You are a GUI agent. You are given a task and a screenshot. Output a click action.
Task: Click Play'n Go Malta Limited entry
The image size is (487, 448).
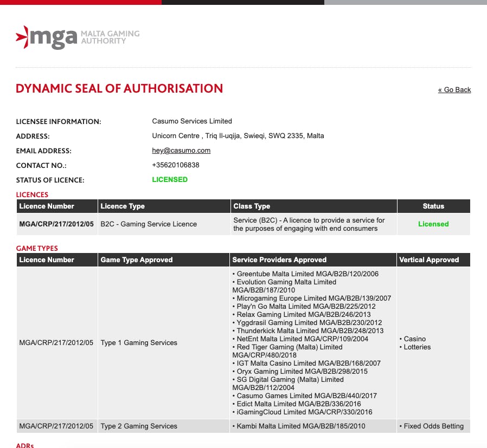pos(304,307)
